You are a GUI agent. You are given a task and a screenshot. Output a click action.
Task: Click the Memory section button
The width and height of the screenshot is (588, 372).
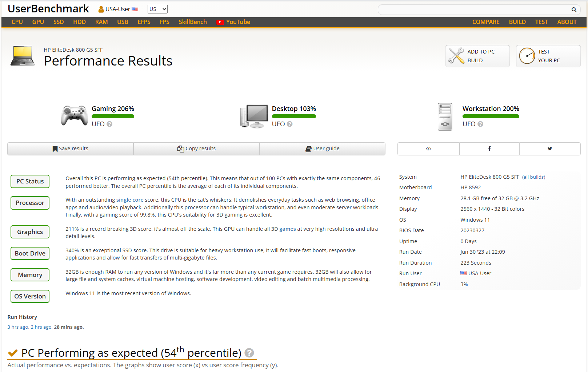tap(30, 275)
